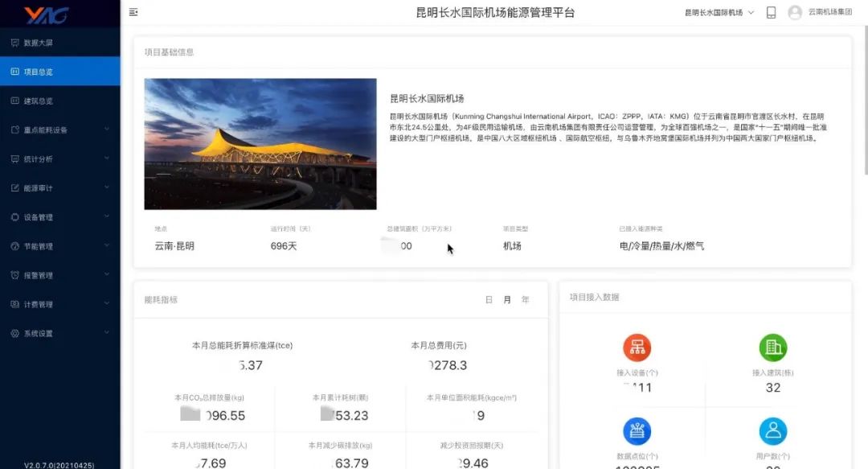This screenshot has height=469, width=868.
Task: Click the 本月总费用(元) label
Action: point(439,345)
